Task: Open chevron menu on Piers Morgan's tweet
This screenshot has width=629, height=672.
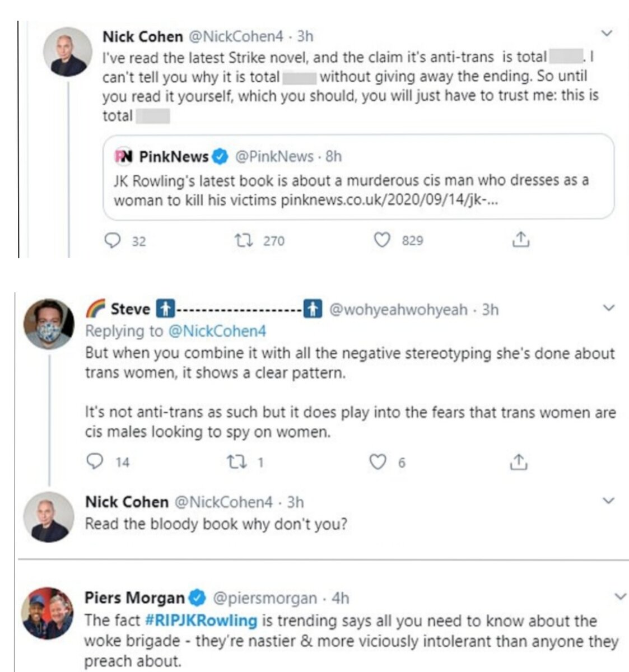Action: point(620,596)
